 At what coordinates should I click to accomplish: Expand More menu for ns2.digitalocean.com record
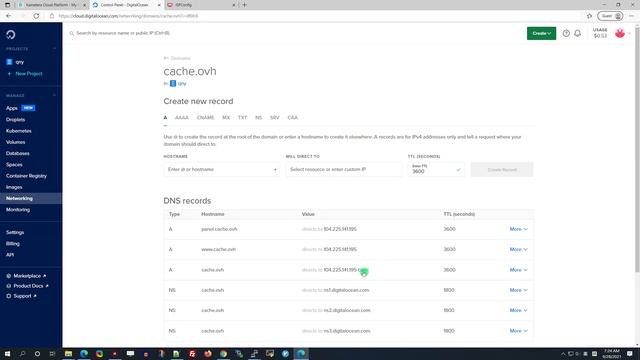coord(518,310)
